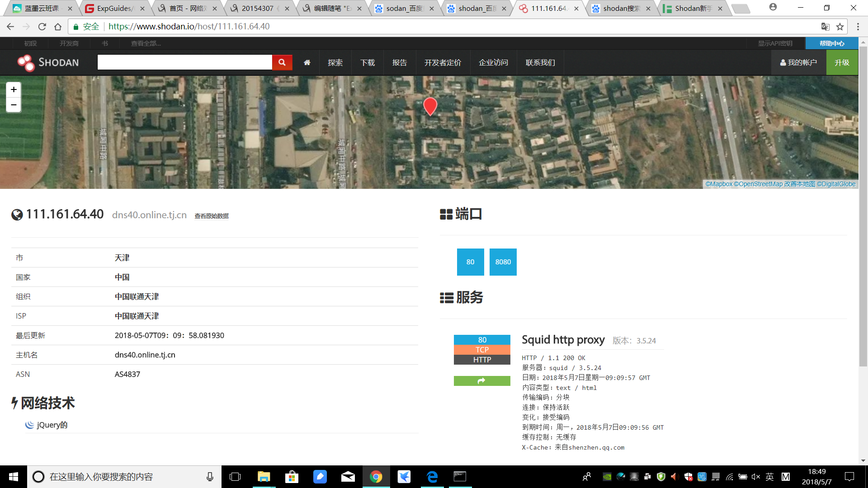
Task: Open File Explorer from the taskbar
Action: 264,477
